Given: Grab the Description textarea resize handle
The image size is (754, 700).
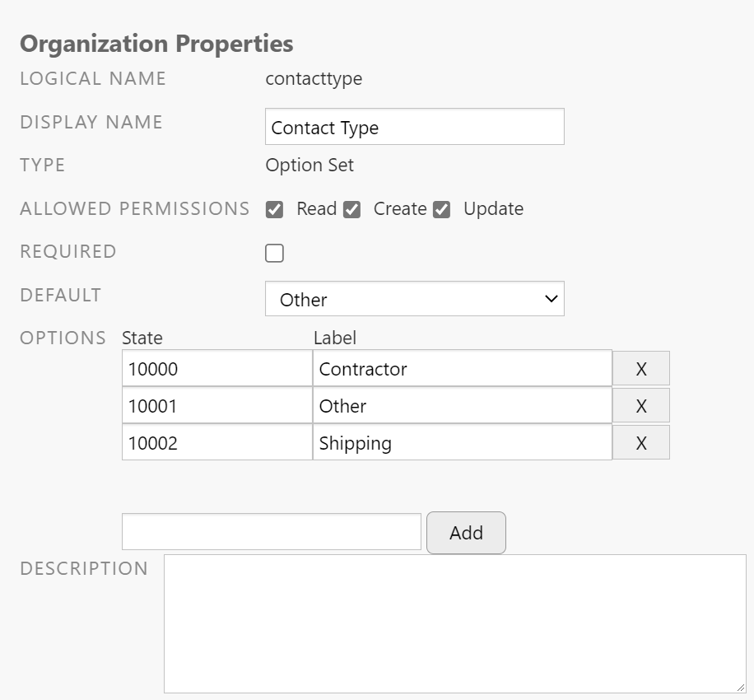Looking at the screenshot, I should pyautogui.click(x=741, y=688).
